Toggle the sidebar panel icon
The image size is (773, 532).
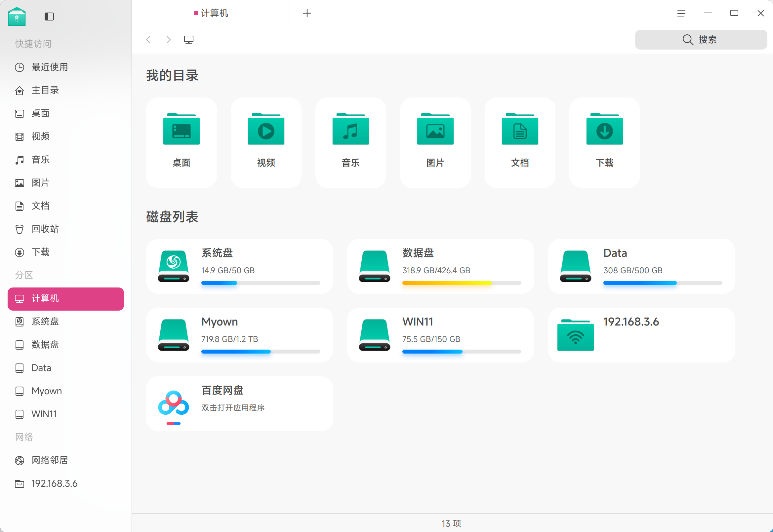click(49, 16)
